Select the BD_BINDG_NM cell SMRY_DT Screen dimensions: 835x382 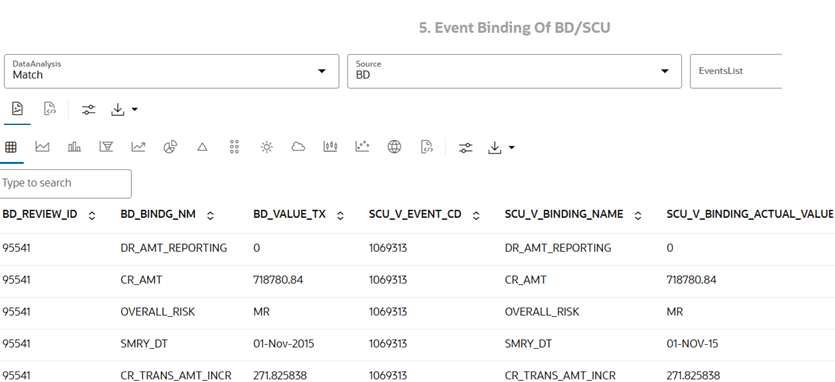(x=144, y=344)
